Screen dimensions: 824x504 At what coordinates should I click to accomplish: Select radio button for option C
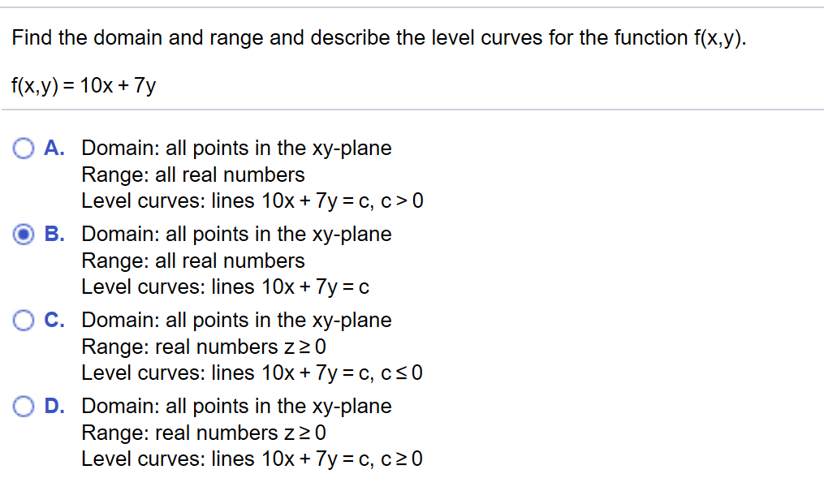tap(24, 320)
